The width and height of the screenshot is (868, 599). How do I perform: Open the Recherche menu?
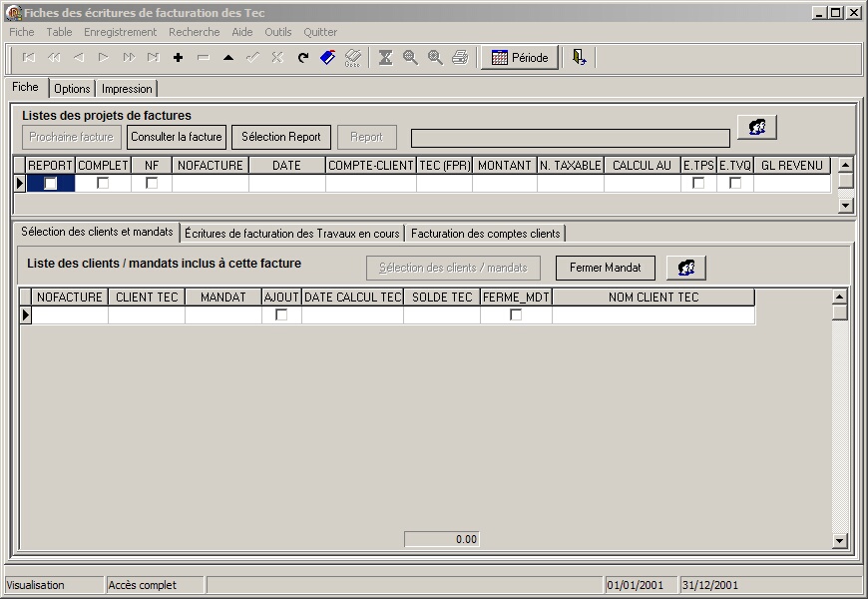pyautogui.click(x=194, y=32)
